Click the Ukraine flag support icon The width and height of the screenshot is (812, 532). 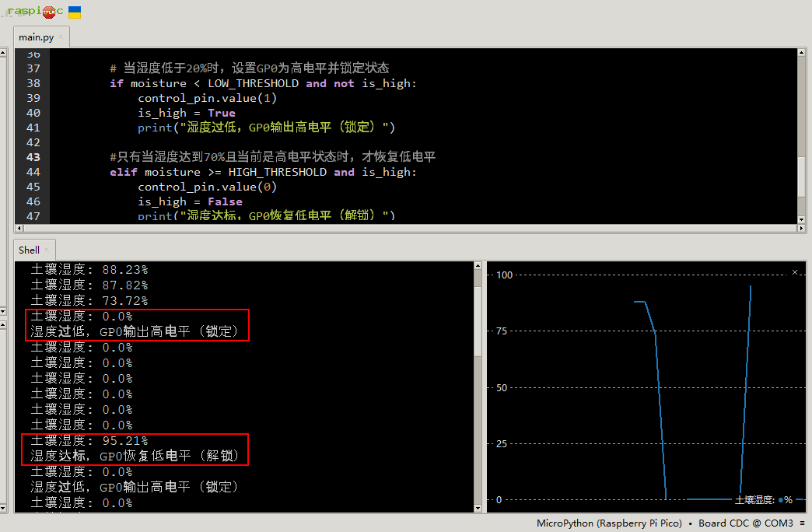75,12
